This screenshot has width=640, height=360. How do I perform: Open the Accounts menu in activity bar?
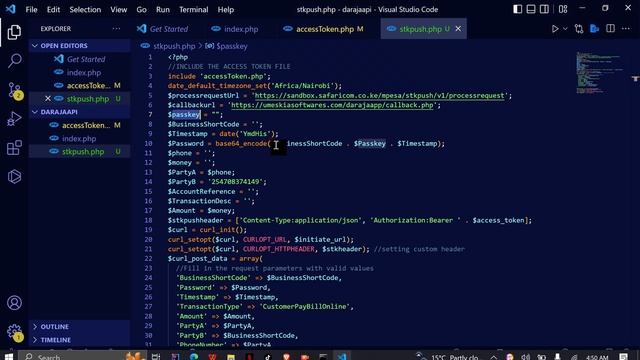pos(14,303)
